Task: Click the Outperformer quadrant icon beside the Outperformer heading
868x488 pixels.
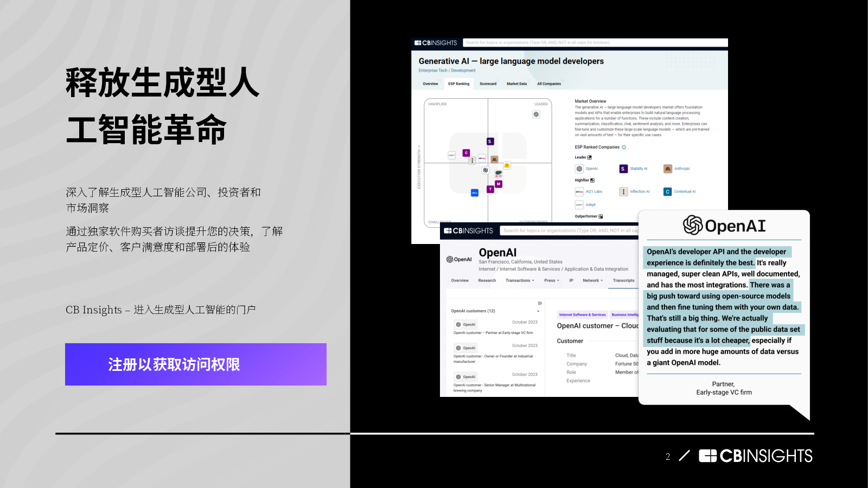Action: click(x=601, y=216)
